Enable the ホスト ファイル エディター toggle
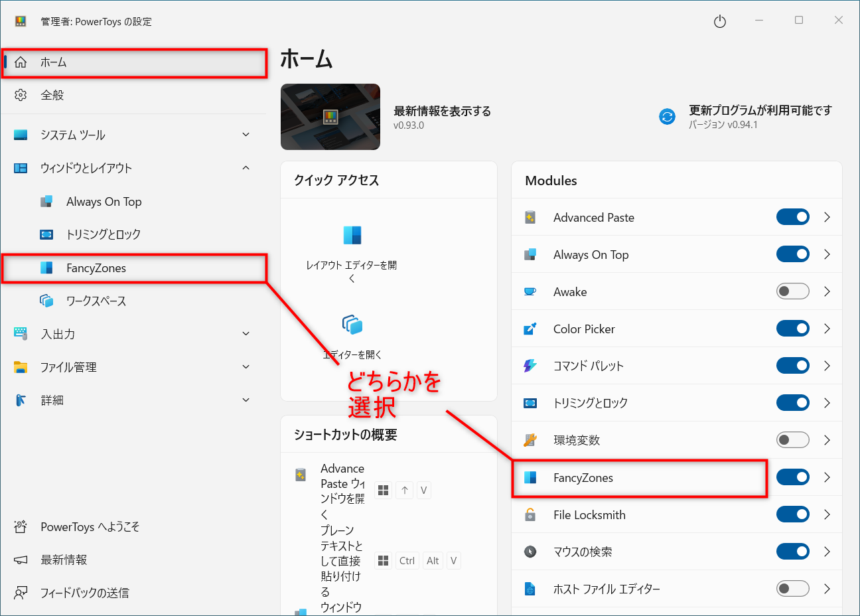The image size is (860, 616). point(792,589)
